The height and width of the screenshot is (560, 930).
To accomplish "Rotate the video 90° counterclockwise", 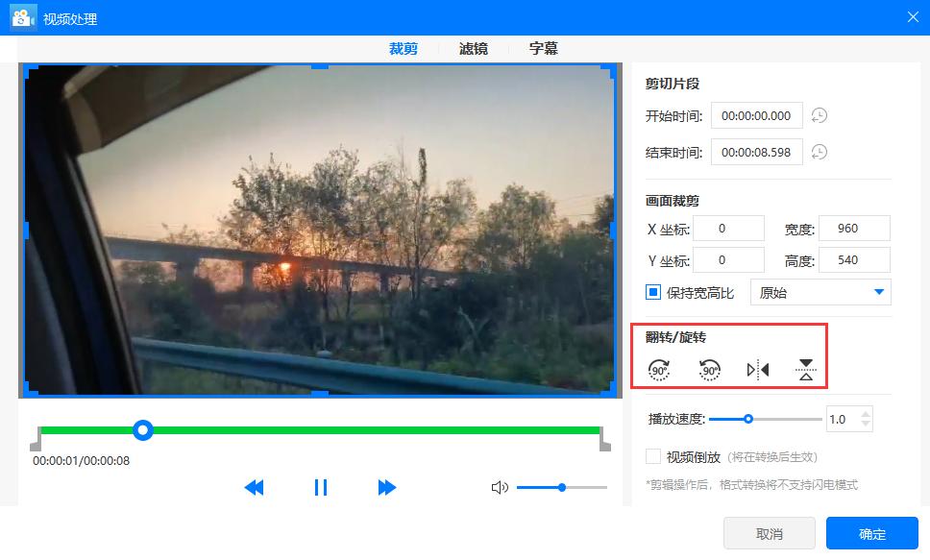I will coord(709,369).
